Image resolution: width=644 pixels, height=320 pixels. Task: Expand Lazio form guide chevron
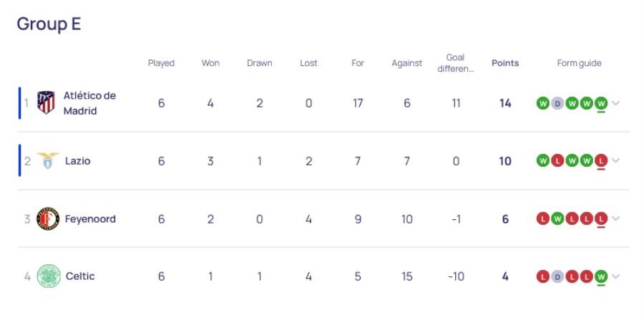tap(615, 160)
